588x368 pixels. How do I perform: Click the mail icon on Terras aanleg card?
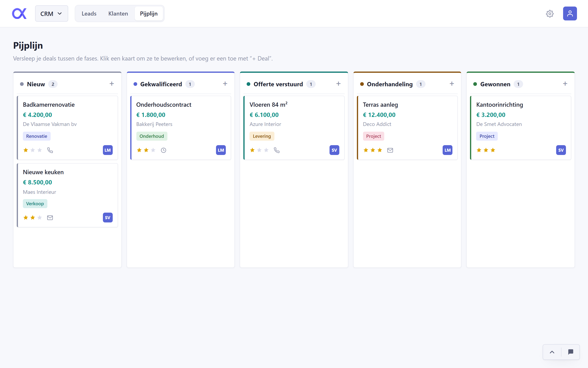click(x=390, y=150)
